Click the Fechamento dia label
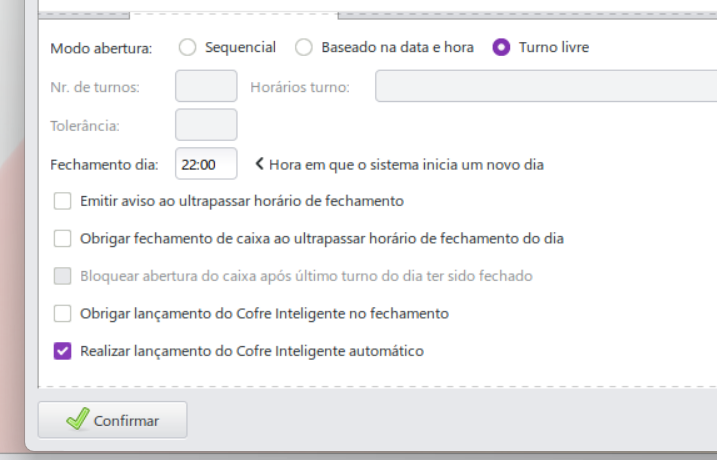 pyautogui.click(x=104, y=164)
